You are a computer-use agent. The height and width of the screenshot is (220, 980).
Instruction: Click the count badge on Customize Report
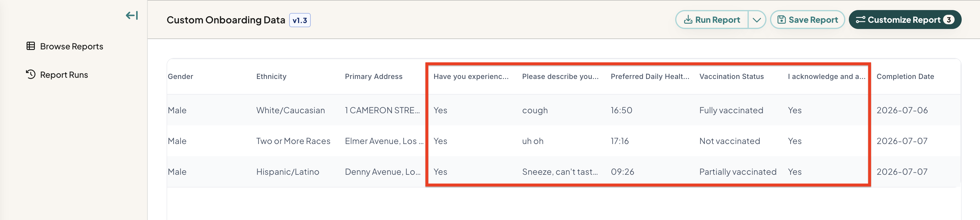click(949, 20)
